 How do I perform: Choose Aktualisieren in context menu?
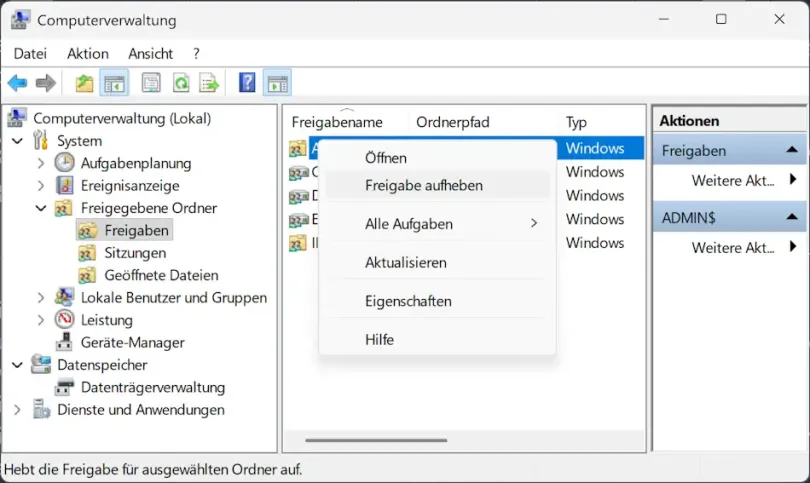point(437,262)
